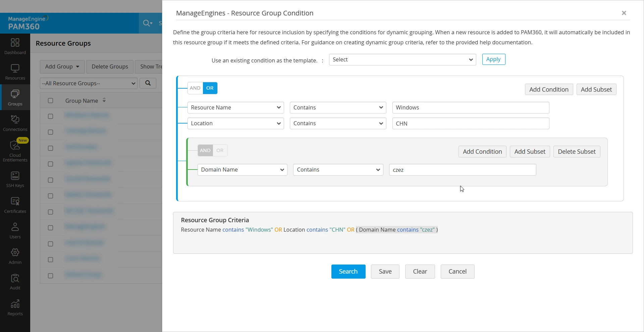Select the Resources sidebar icon

[x=15, y=71]
